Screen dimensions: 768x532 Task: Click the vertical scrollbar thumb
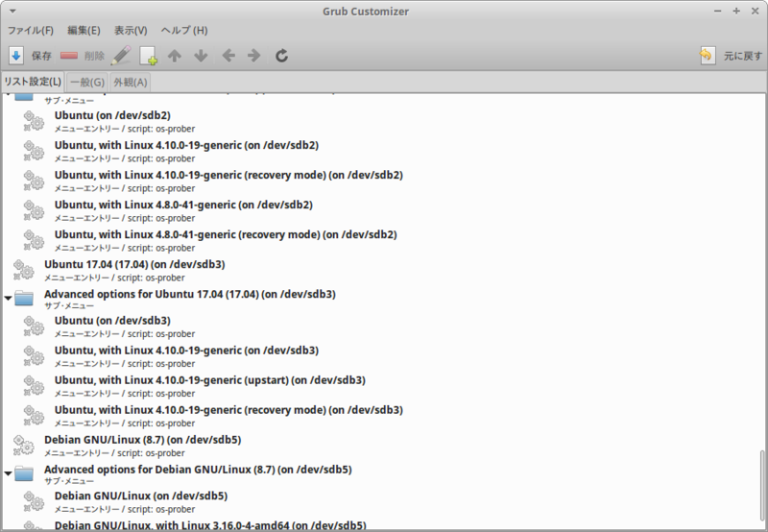click(761, 487)
